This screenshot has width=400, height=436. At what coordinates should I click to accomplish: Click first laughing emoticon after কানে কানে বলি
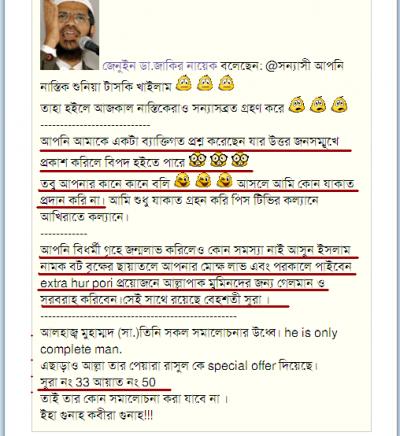click(182, 180)
